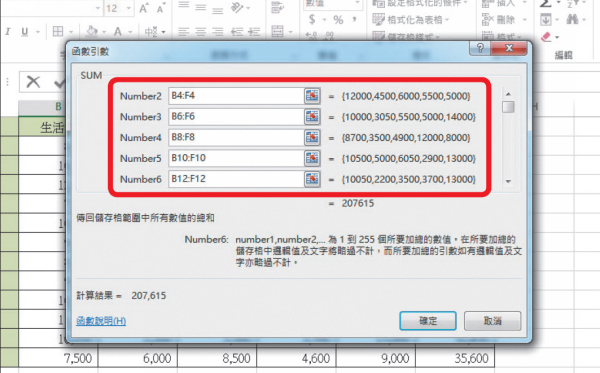Decrease font size with smaller A icon
The width and height of the screenshot is (600, 373).
161,8
